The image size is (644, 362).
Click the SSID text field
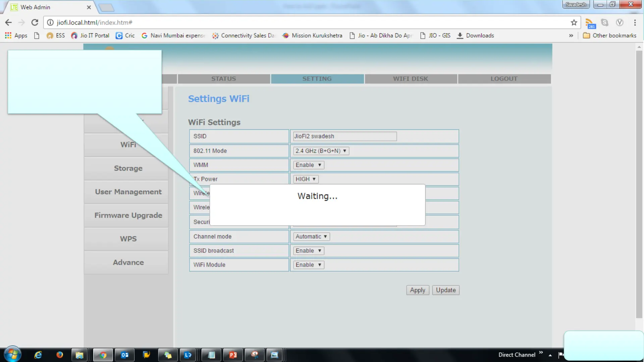(x=344, y=136)
